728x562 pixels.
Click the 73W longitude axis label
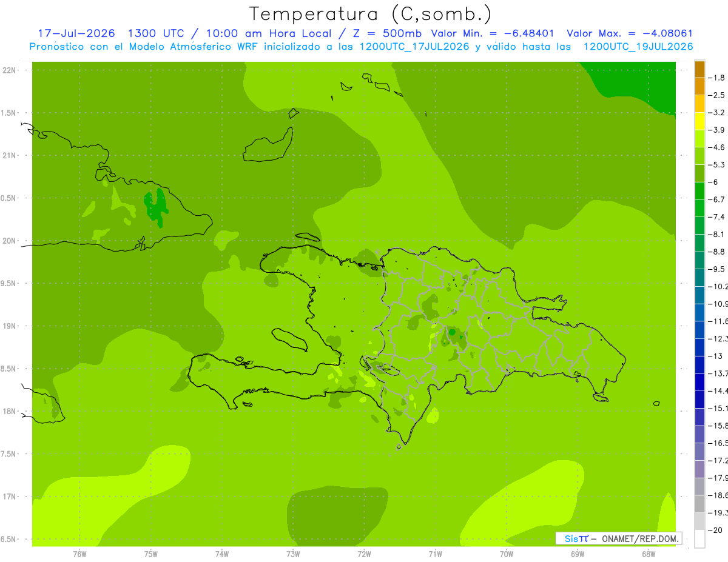pos(292,554)
